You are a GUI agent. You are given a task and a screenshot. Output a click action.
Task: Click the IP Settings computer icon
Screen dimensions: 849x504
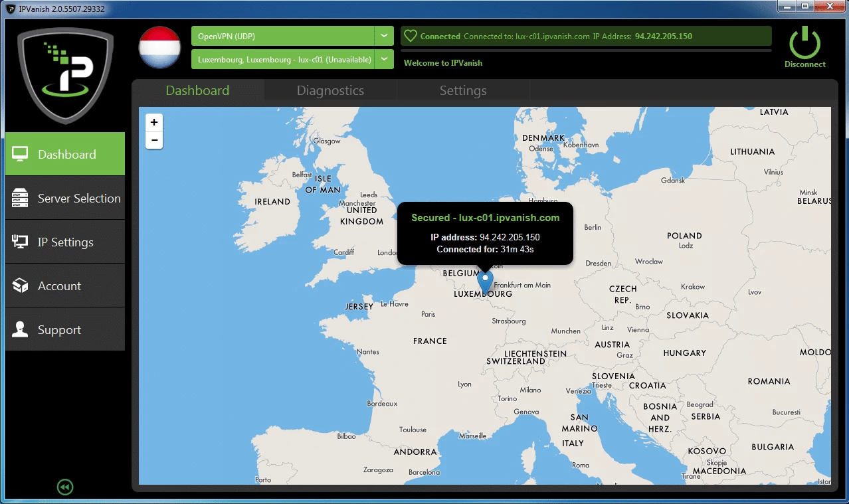(20, 242)
